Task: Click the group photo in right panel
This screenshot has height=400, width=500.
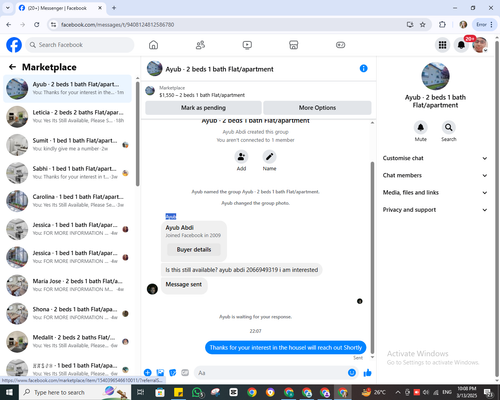Action: 435,76
